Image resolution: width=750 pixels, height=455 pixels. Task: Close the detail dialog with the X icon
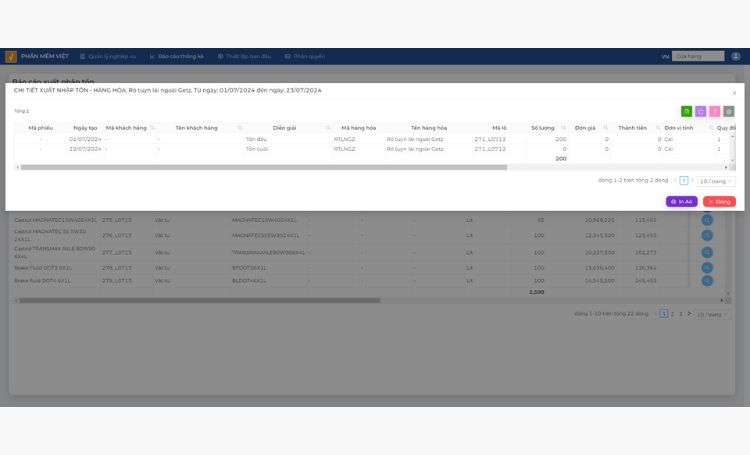[734, 93]
